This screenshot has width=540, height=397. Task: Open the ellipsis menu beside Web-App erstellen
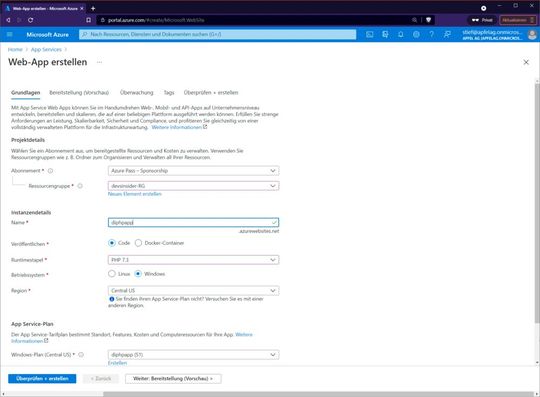99,62
